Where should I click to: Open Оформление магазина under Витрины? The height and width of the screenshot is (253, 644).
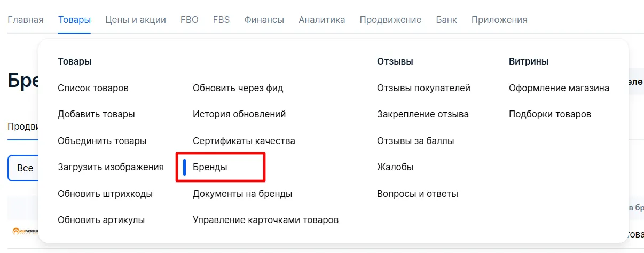[x=559, y=88]
